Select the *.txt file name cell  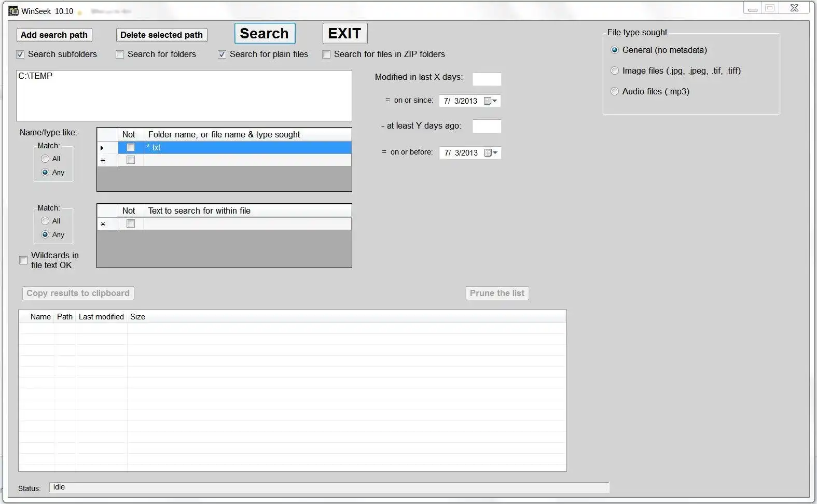(247, 148)
